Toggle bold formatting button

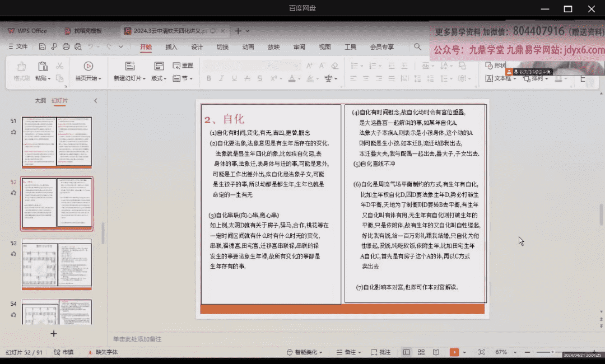click(208, 78)
